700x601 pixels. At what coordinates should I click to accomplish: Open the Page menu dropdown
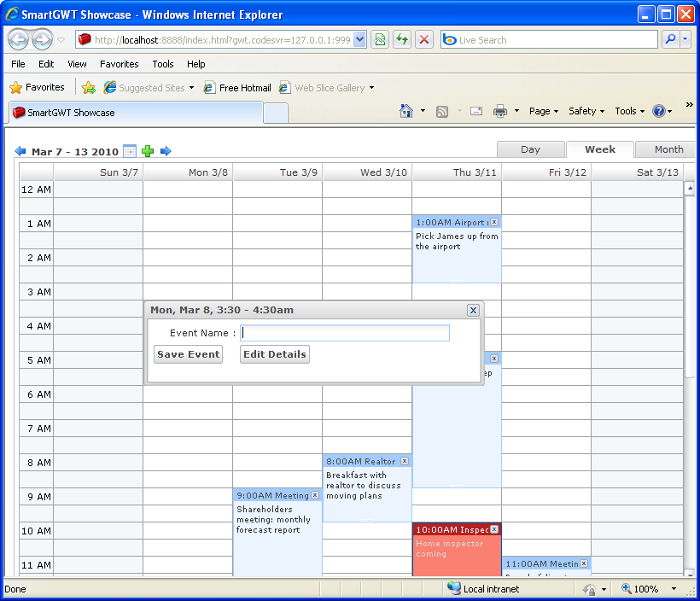(543, 111)
